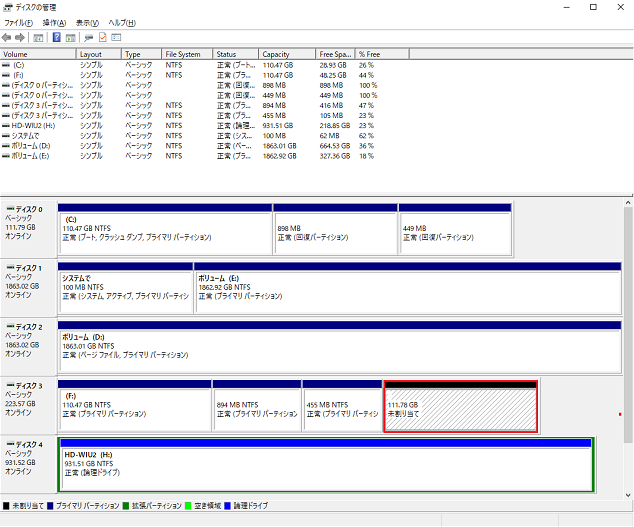The height and width of the screenshot is (527, 634).
Task: Open Help via blue question mark icon
Action: click(x=57, y=38)
